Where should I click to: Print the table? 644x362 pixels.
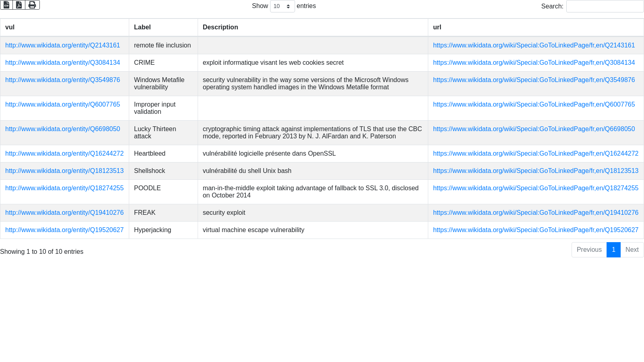pos(32,5)
